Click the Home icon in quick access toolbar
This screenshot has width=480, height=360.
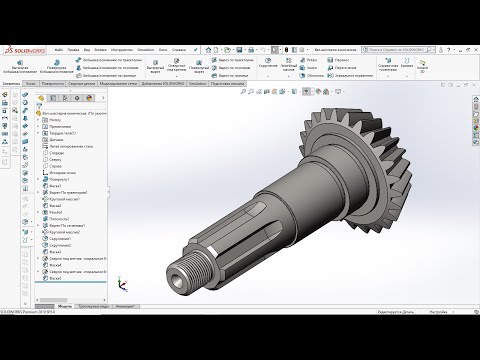[208, 50]
